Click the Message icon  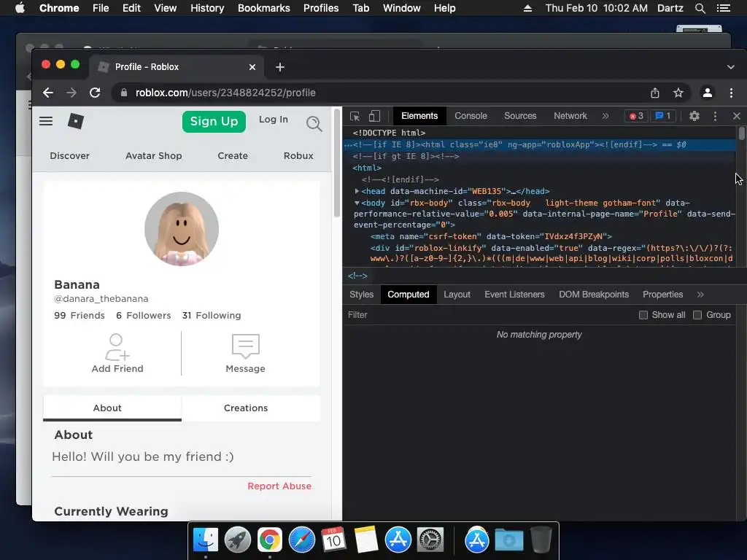tap(245, 346)
